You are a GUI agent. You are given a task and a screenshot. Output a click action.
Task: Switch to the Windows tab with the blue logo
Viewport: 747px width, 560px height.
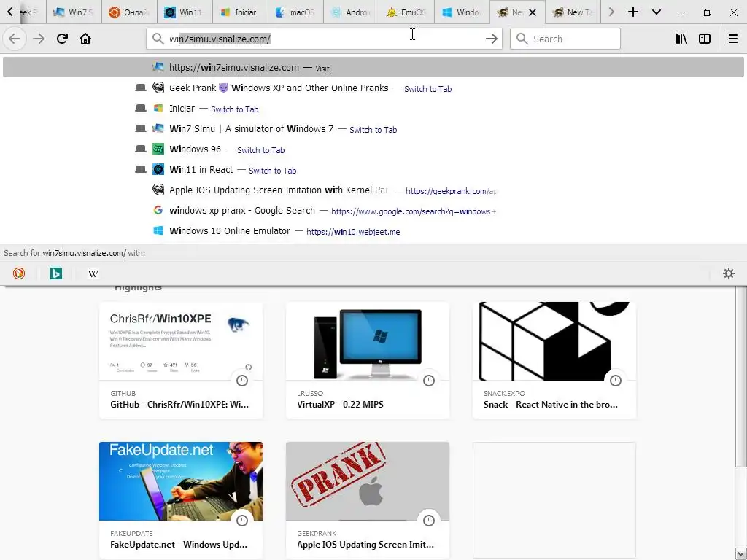[462, 12]
